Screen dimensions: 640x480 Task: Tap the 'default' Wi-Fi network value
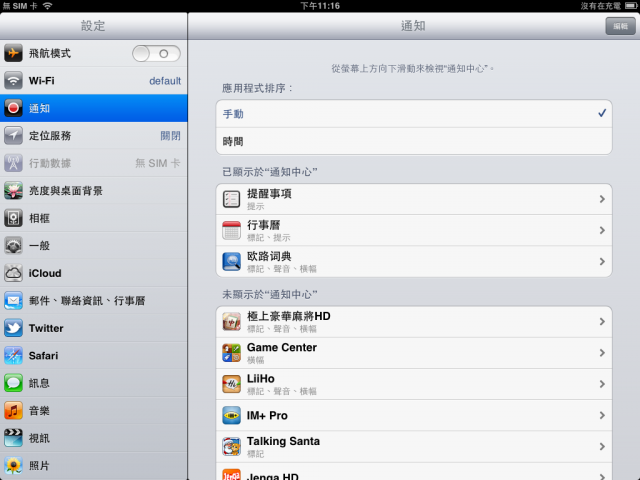pyautogui.click(x=165, y=81)
